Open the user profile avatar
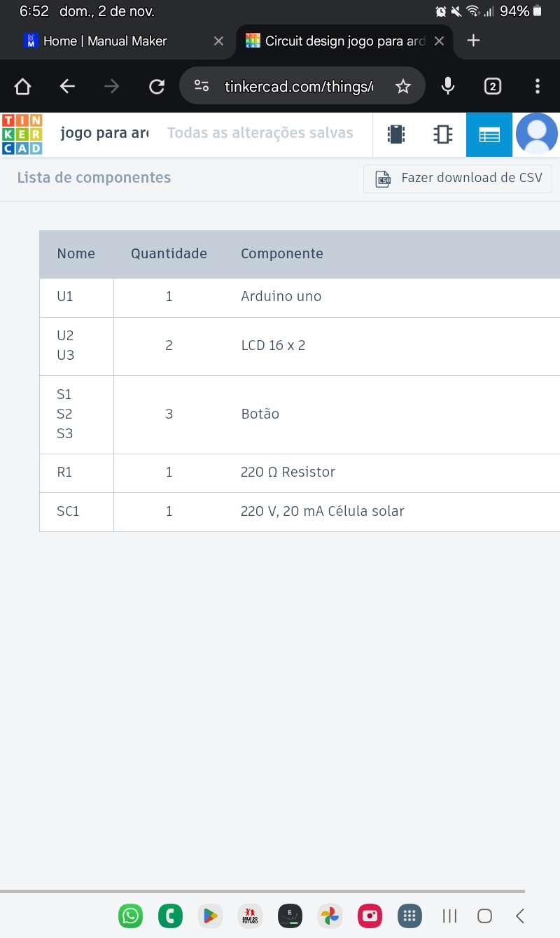560x938 pixels. pyautogui.click(x=537, y=134)
